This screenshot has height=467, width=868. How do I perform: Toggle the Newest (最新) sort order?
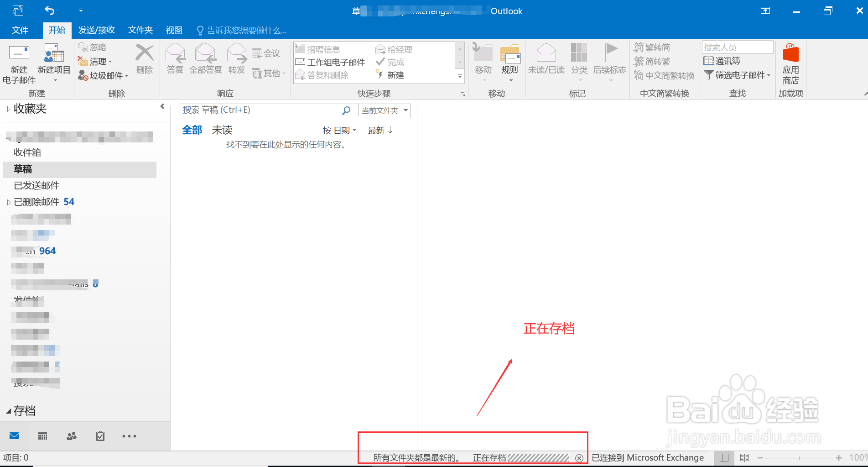coord(380,131)
